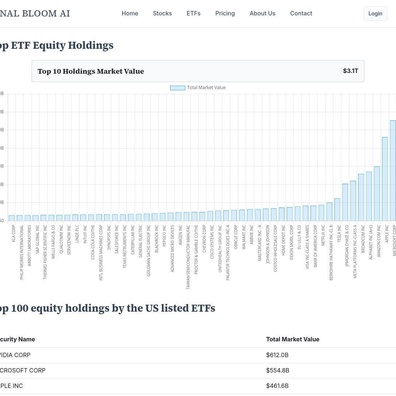
Task: Select the Meta Platforms bar
Action: point(353,201)
